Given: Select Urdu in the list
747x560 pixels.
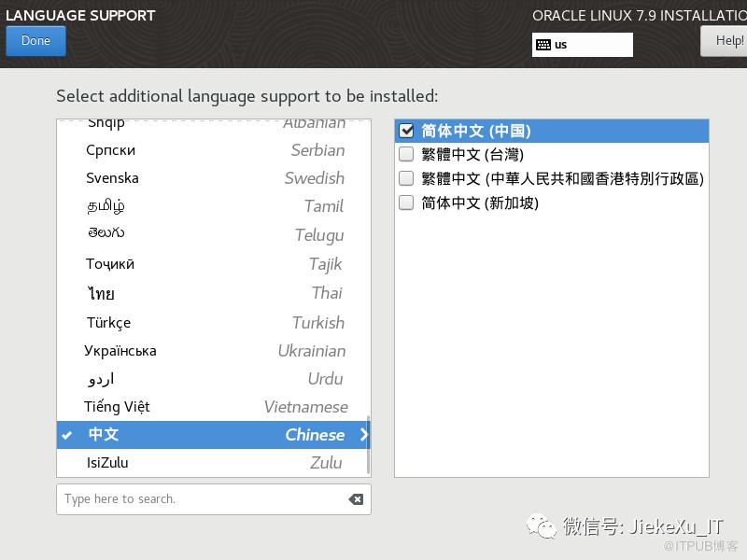Looking at the screenshot, I should click(214, 379).
